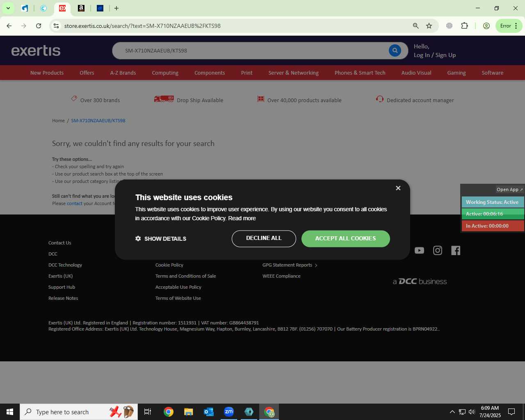Open DCC Technology footer link

pos(65,265)
